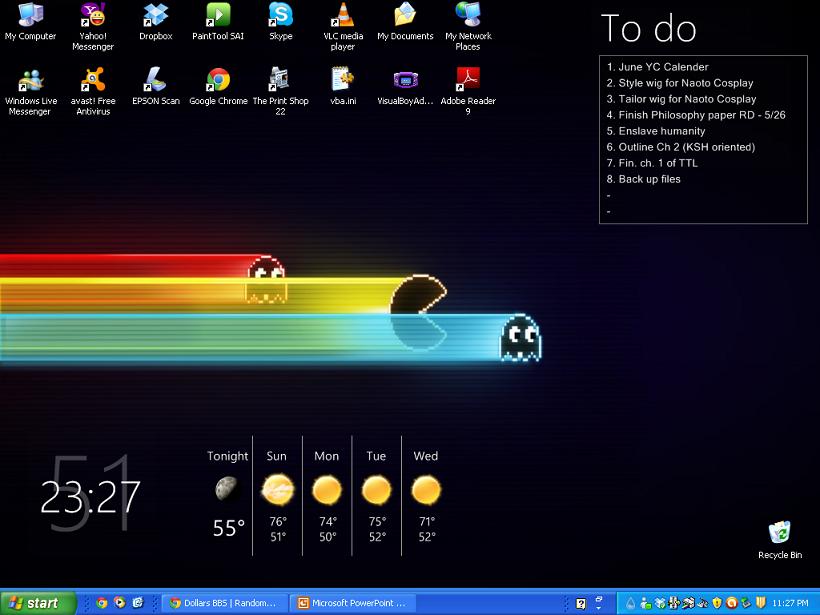Switch to the Microsoft PowerPoint taskbar window
Image resolution: width=820 pixels, height=615 pixels.
click(x=352, y=603)
